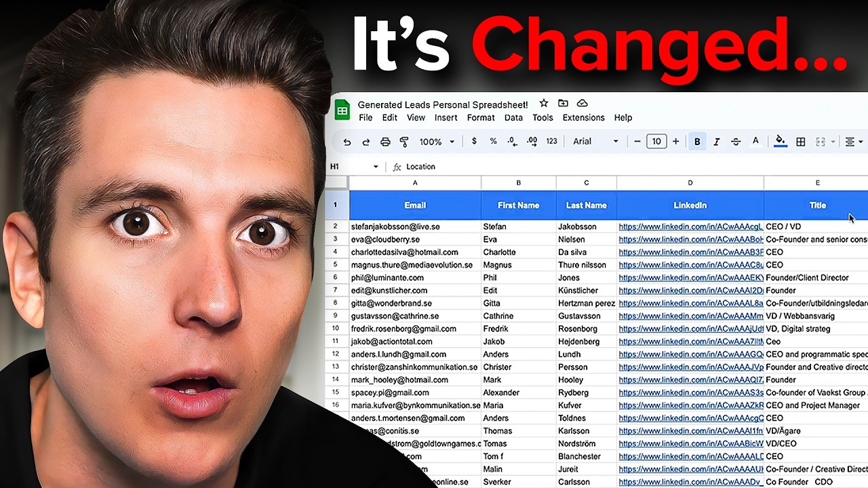Screen dimensions: 868x488
Task: Open the 123 more number formats
Action: click(x=551, y=142)
